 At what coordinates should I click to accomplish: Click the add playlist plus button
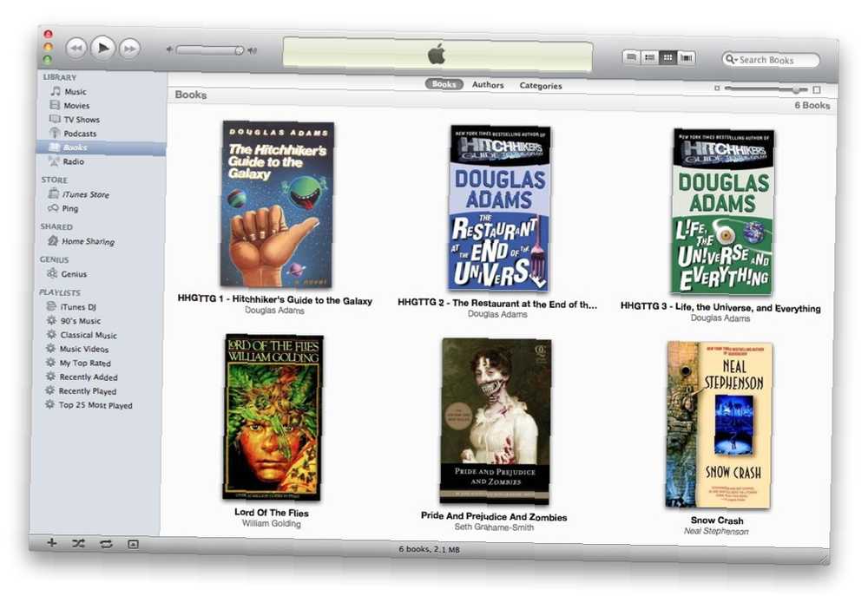(x=52, y=543)
